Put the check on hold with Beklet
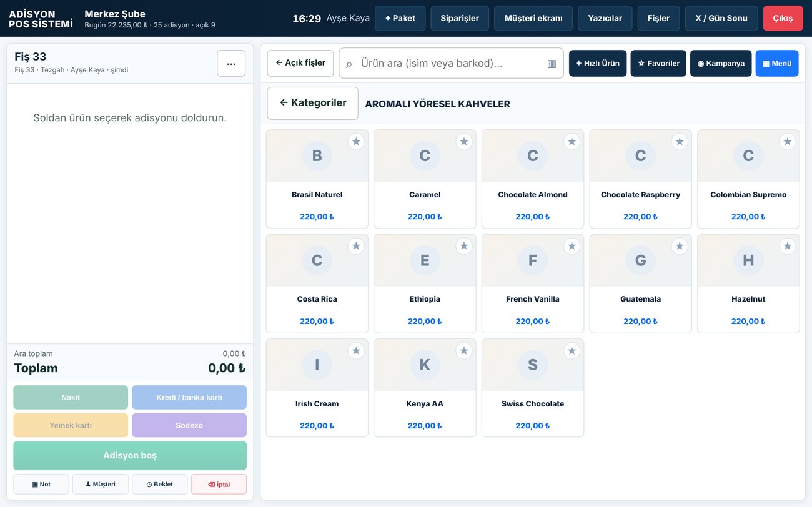The height and width of the screenshot is (507, 812). (160, 485)
